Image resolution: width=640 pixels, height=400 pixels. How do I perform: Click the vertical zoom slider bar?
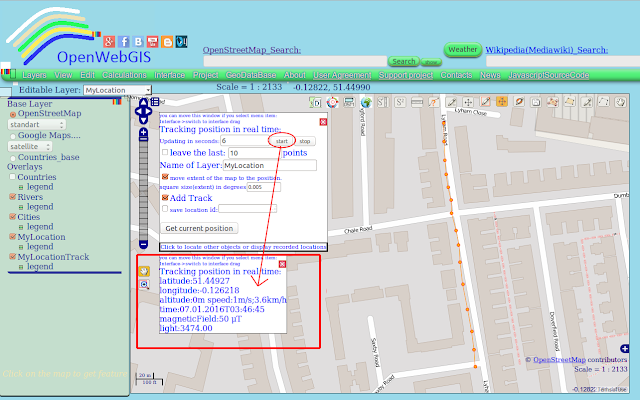143,191
